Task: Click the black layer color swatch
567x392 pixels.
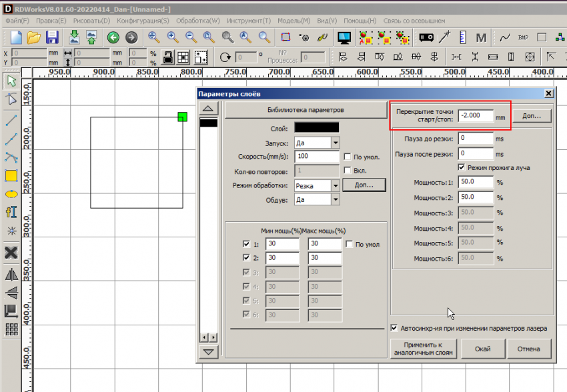Action: 317,127
